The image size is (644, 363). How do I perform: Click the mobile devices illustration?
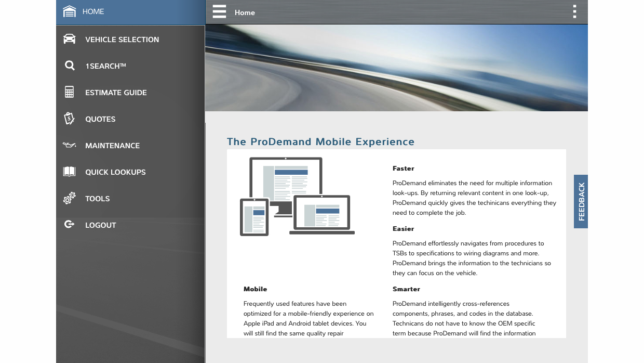click(x=297, y=197)
